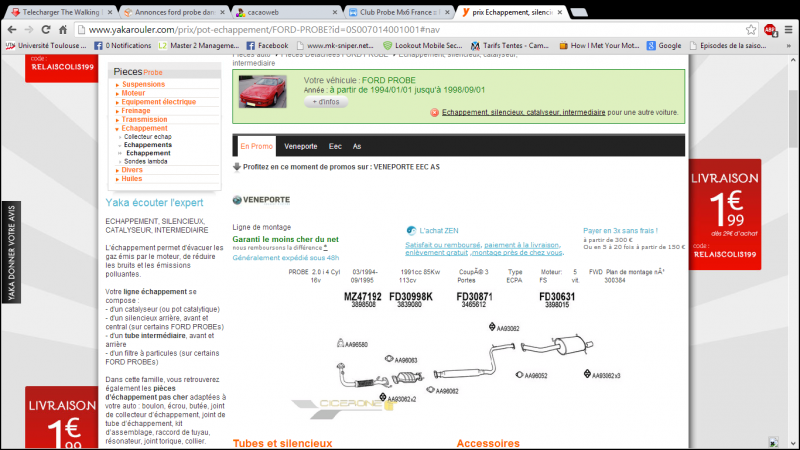Open the Master 2 Management bookmark
The width and height of the screenshot is (800, 450).
tap(198, 45)
